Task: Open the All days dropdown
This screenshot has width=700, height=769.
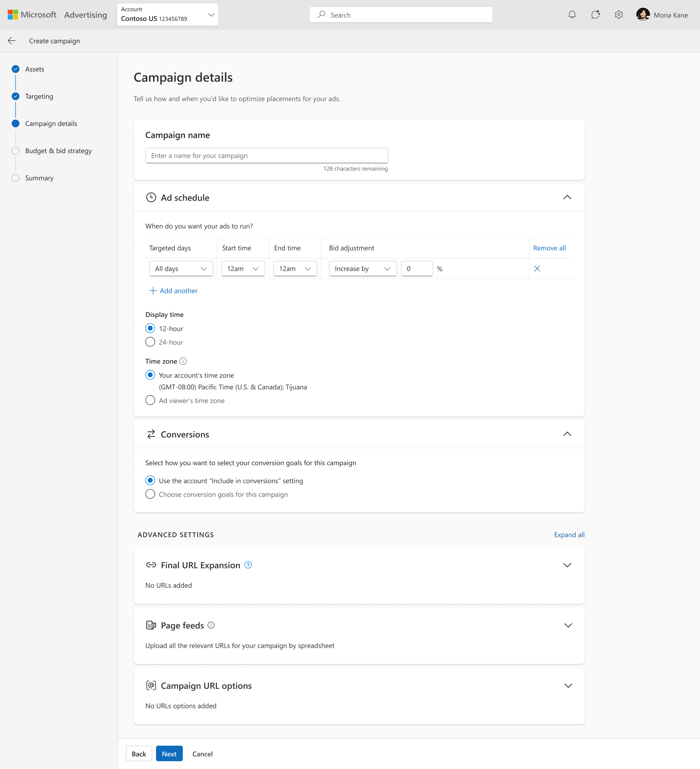Action: [181, 269]
